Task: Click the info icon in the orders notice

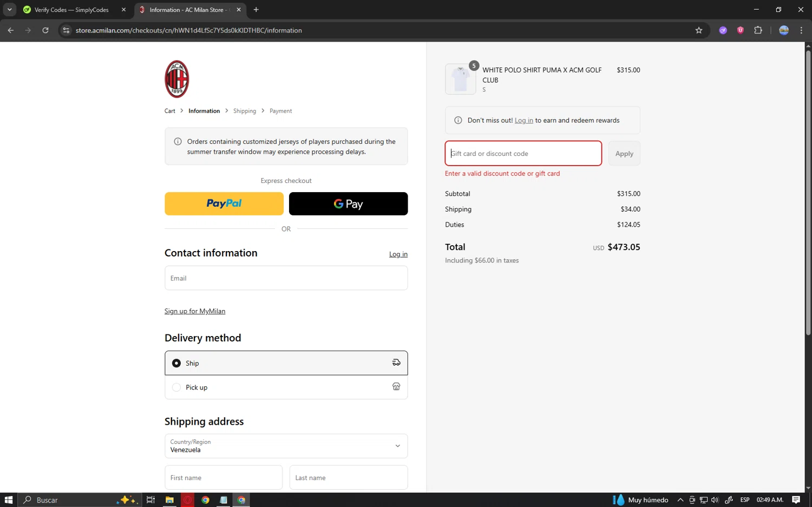Action: pos(178,142)
